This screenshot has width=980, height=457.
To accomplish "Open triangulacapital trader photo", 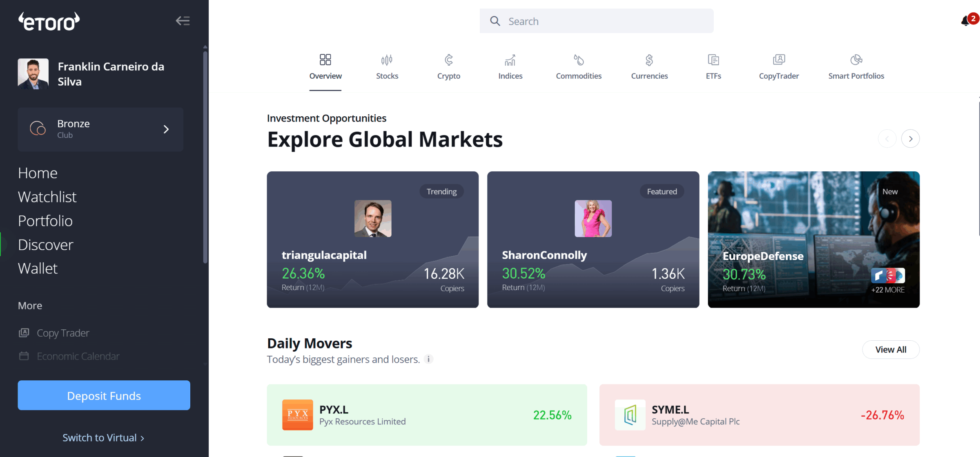I will click(x=373, y=218).
